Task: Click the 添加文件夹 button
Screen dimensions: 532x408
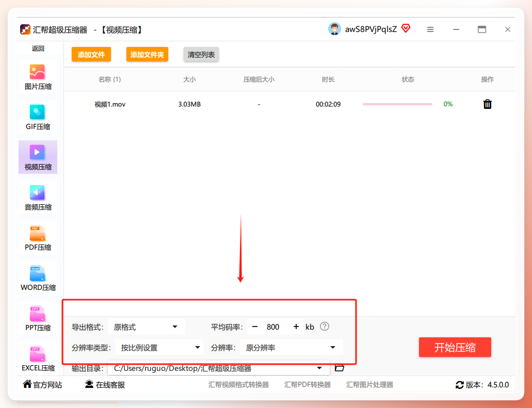Action: (147, 55)
